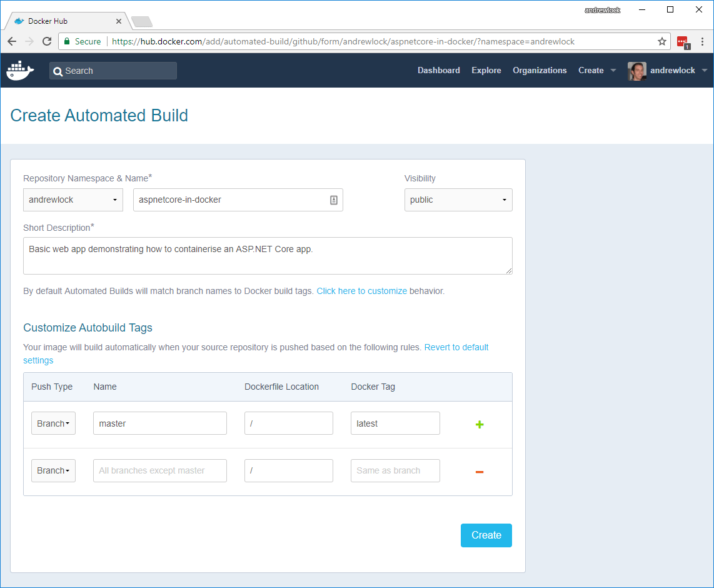Maximize the browser window

(670, 9)
